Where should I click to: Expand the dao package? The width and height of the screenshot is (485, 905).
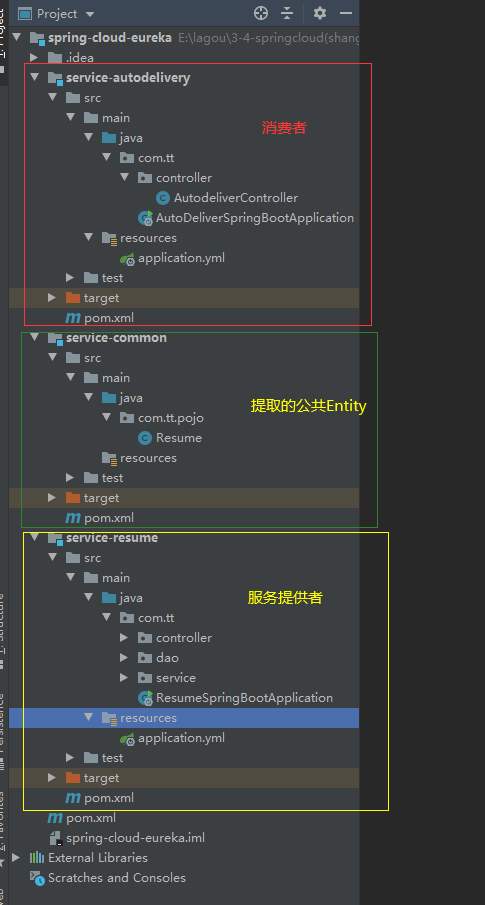click(x=124, y=658)
